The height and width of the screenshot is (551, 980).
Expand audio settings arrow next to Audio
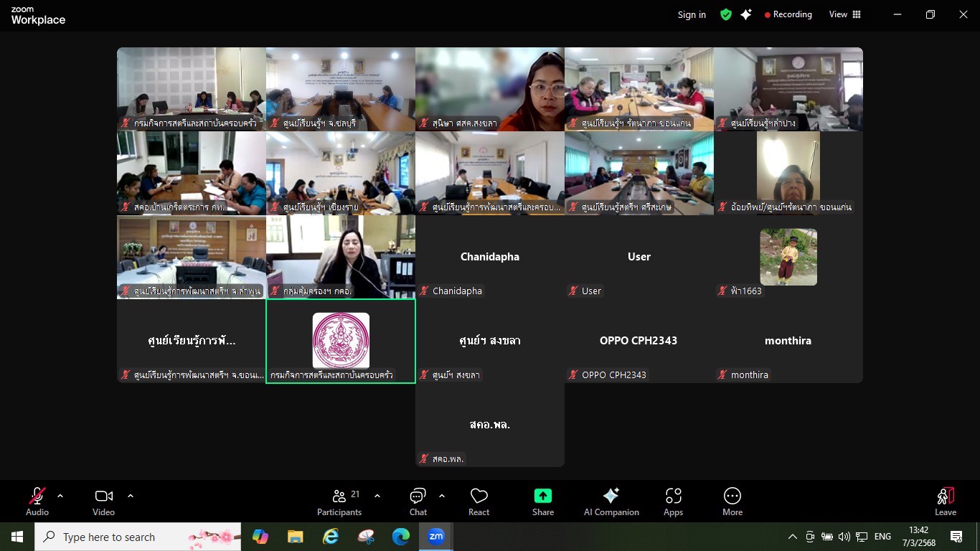pyautogui.click(x=60, y=496)
